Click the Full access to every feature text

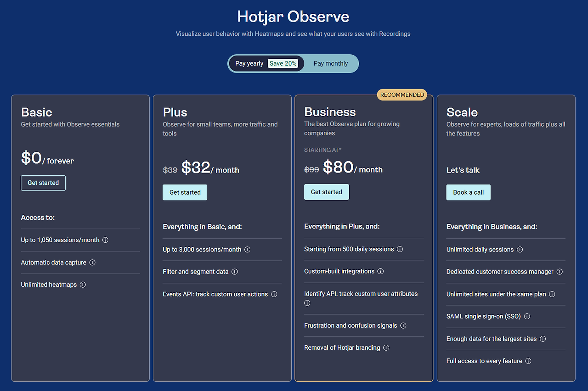484,361
